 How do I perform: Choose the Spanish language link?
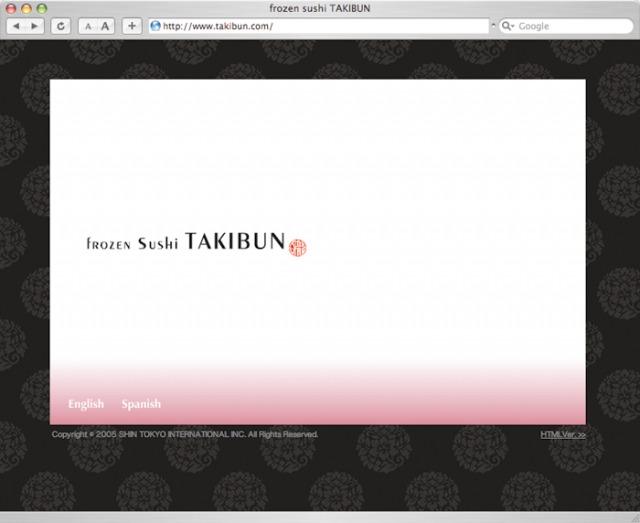click(x=141, y=404)
